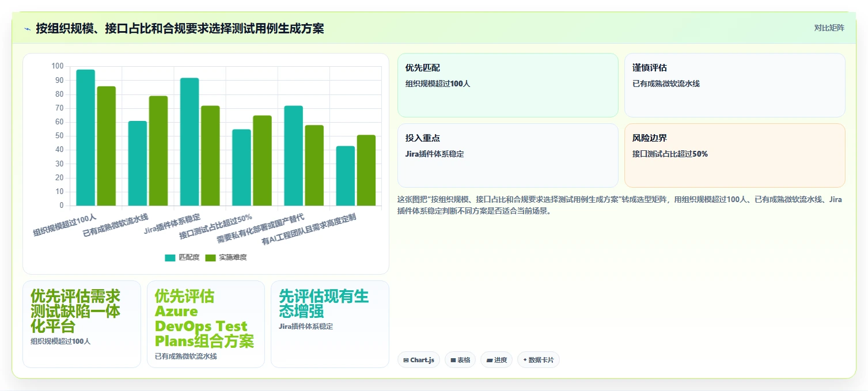Select the 优先匹配 card
Screen dimensions: 868x391
[x=507, y=85]
